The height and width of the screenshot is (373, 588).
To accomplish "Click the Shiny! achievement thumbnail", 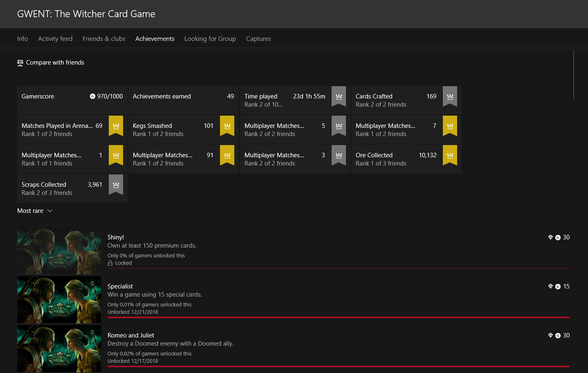I will pos(59,251).
